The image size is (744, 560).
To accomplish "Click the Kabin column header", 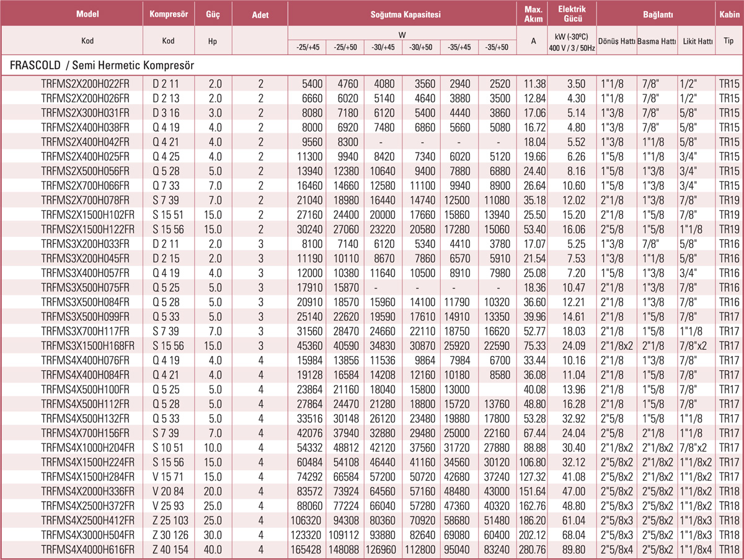I will (x=728, y=14).
